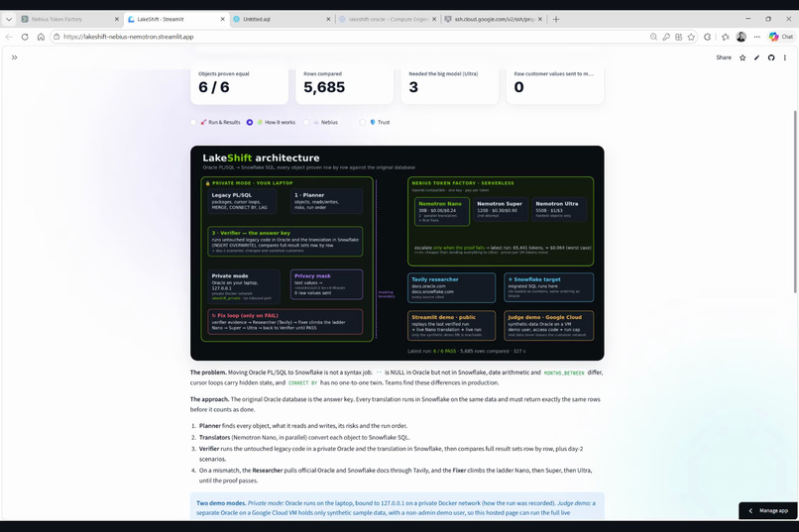Image resolution: width=799 pixels, height=532 pixels.
Task: Click the Two demo modes info box
Action: coord(397,506)
